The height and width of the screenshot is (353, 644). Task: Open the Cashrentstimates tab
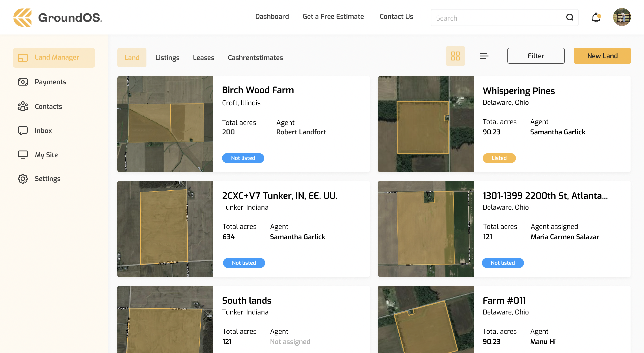click(255, 58)
